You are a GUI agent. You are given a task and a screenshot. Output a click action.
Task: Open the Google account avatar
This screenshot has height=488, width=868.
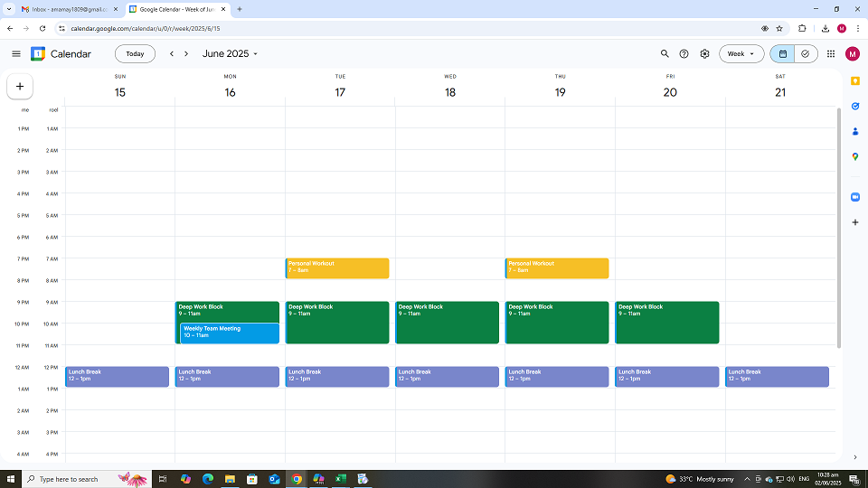pyautogui.click(x=853, y=53)
